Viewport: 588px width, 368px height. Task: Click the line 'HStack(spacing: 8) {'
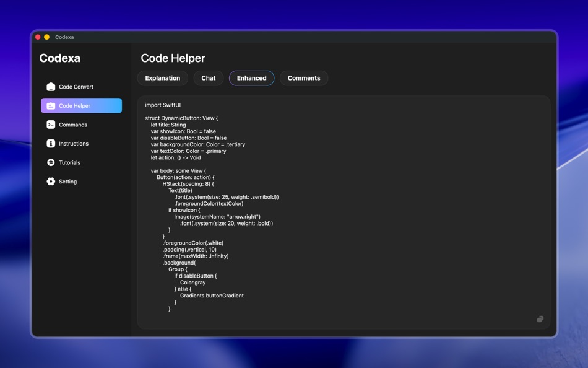tap(188, 184)
